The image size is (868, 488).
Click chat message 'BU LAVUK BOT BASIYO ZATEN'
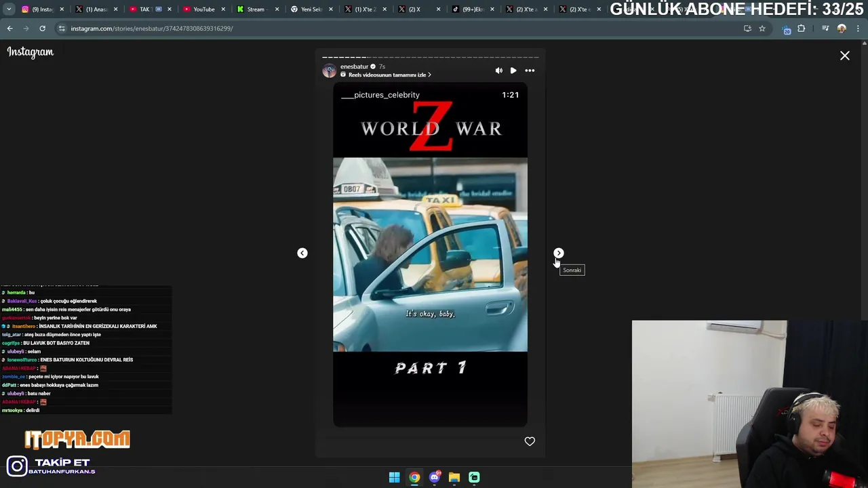[56, 343]
